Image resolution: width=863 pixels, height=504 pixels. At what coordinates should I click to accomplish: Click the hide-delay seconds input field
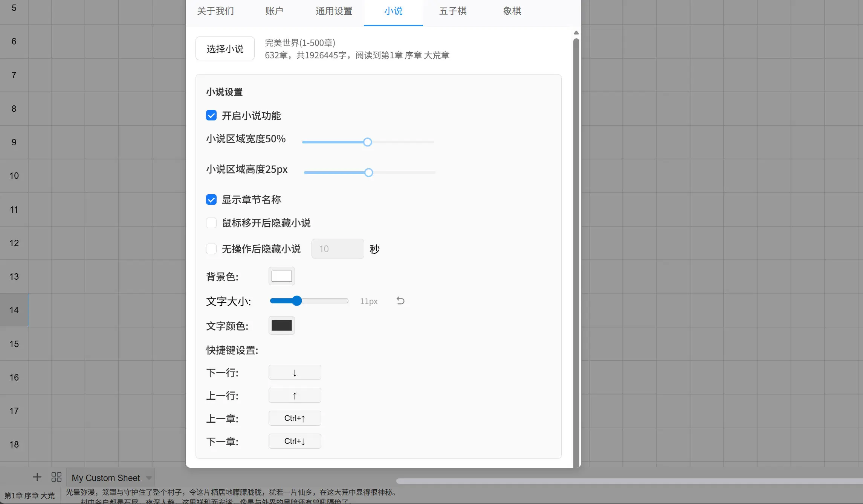(x=338, y=249)
